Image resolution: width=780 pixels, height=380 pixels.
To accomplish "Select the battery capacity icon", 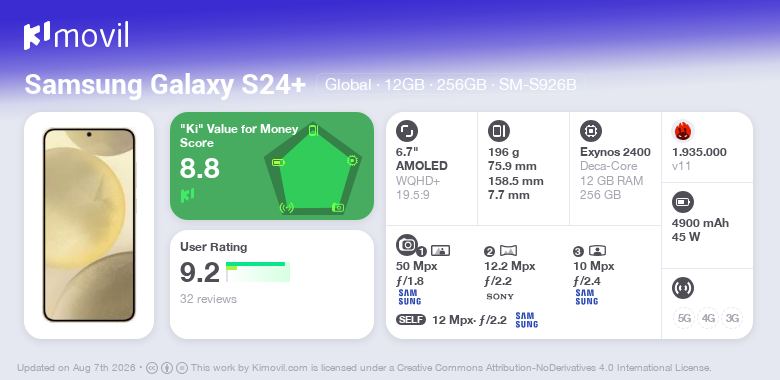I will pos(683,202).
